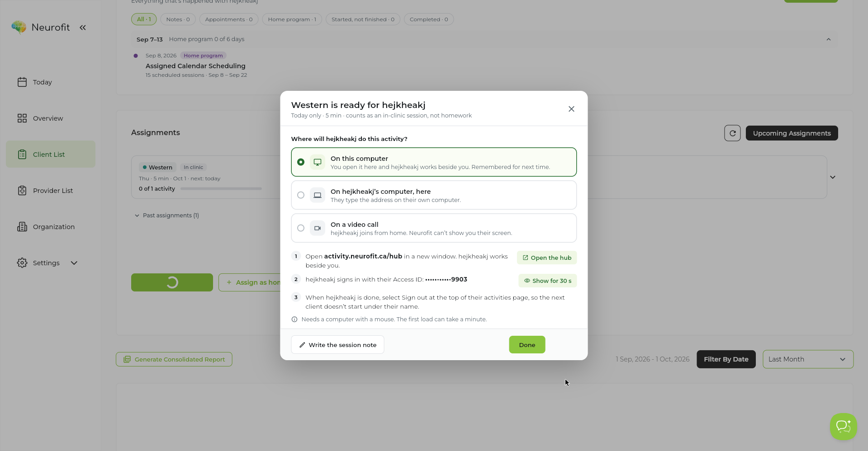Screen dimensions: 868x451
Task: Expand the Western assignment card chevron
Action: 833,177
